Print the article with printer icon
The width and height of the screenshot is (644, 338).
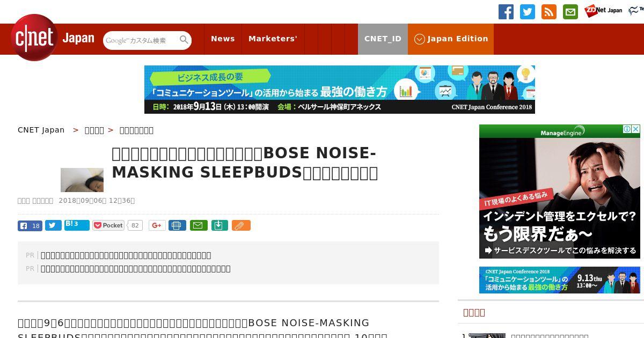[177, 225]
